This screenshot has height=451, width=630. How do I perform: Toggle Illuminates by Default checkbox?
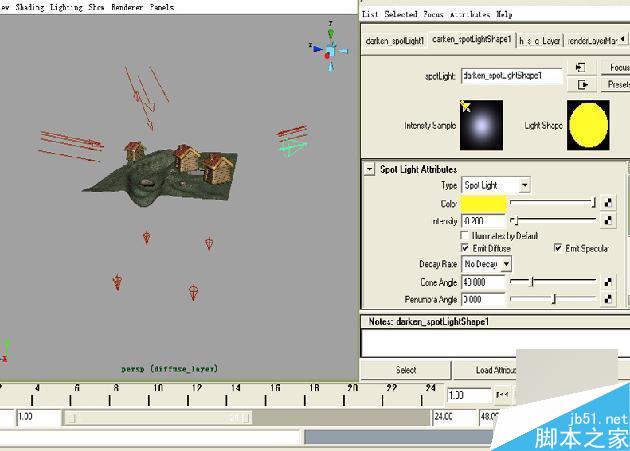465,235
